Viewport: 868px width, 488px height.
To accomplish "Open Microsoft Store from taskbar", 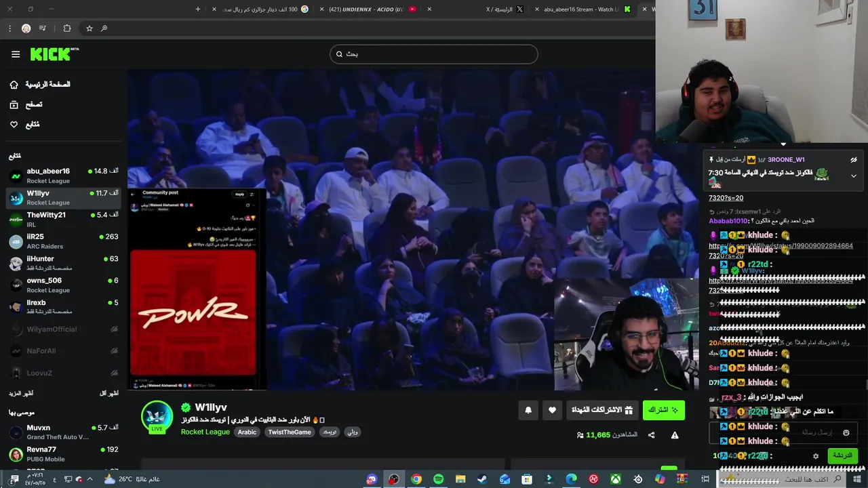I will [x=527, y=479].
